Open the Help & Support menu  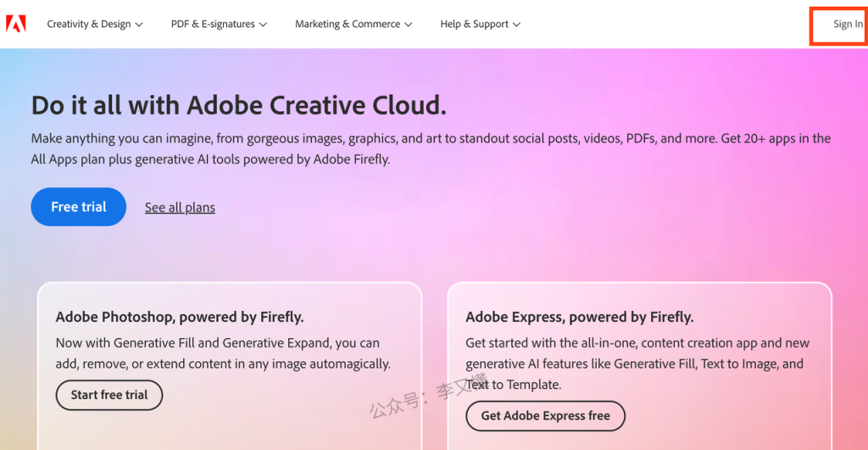pos(474,25)
